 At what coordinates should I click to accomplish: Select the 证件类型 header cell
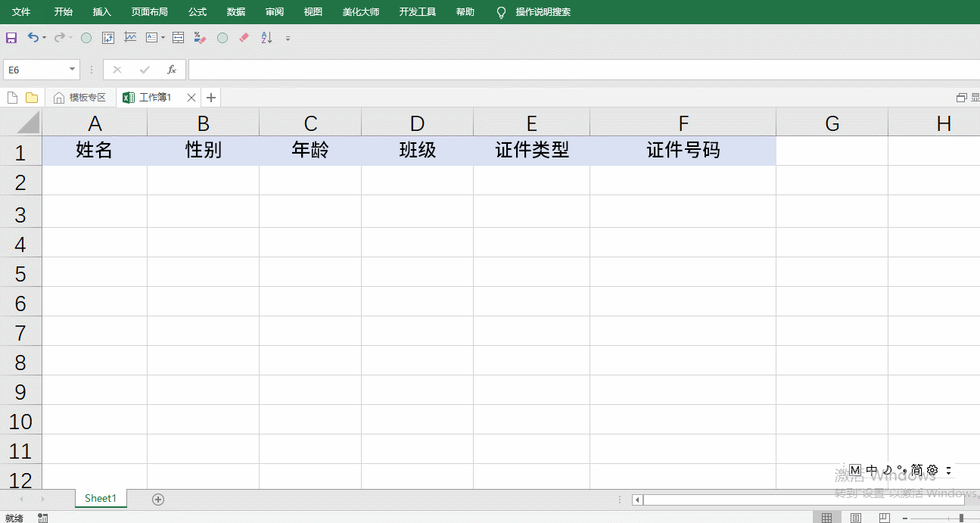531,151
